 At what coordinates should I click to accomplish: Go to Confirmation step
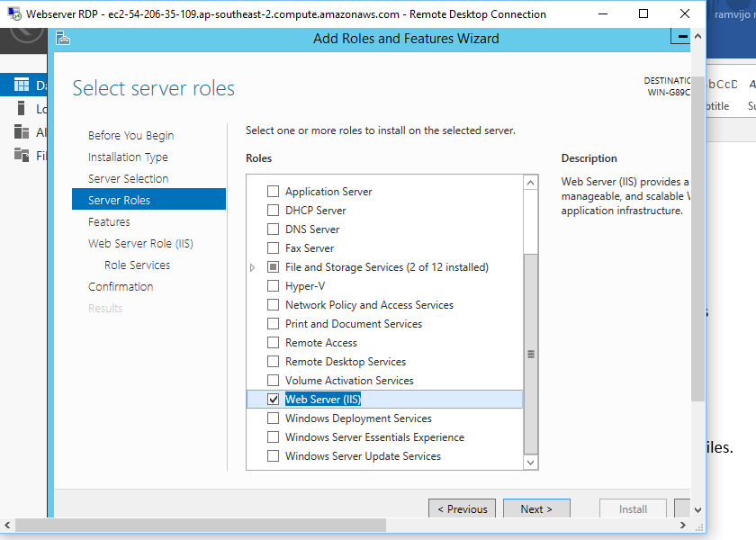(x=121, y=286)
